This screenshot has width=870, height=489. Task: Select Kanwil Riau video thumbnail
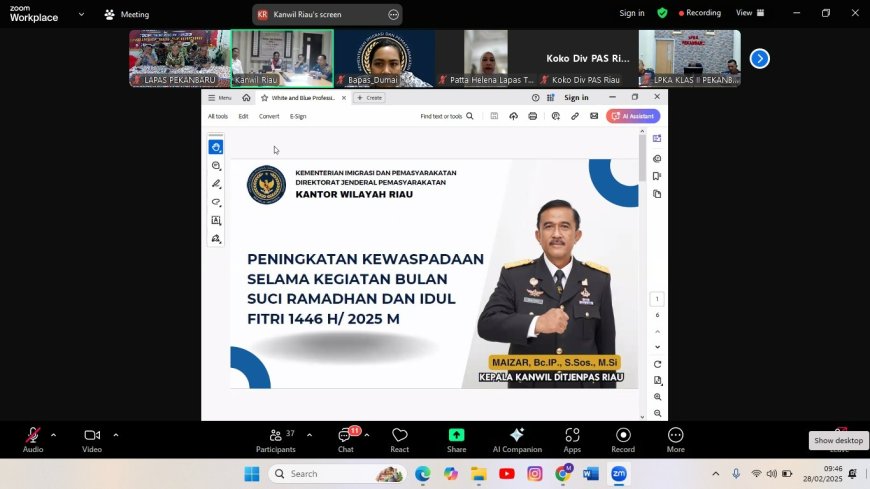click(x=282, y=58)
